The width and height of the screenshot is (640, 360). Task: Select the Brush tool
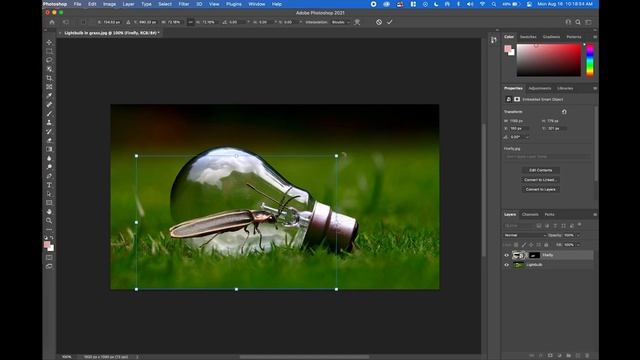(49, 113)
